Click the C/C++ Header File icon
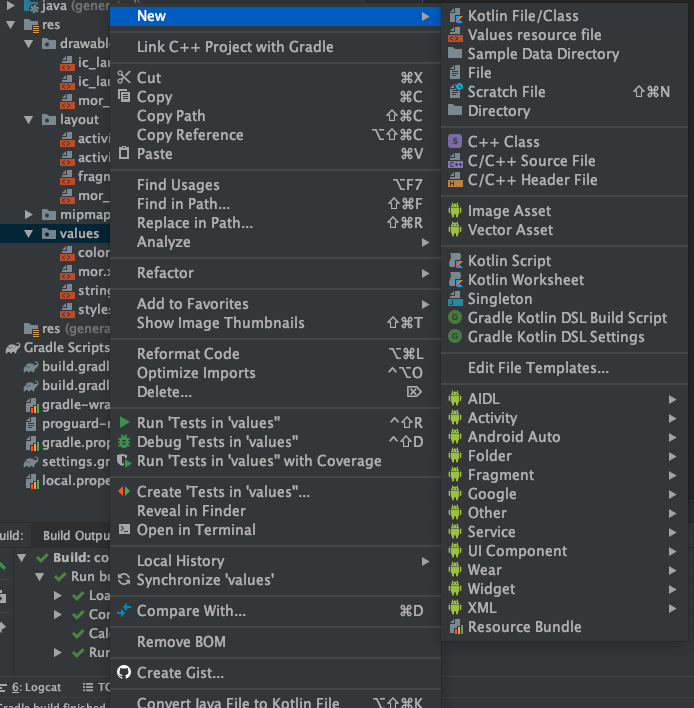This screenshot has height=708, width=694. (x=455, y=180)
